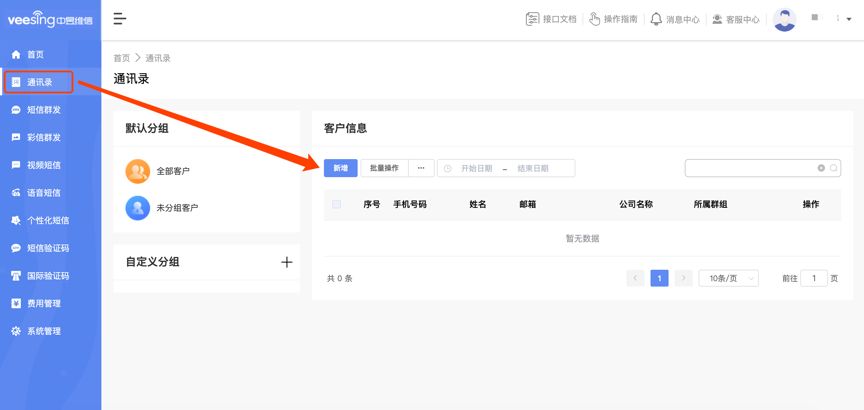Collapse the sidebar with the hamburger icon
This screenshot has width=864, height=410.
point(120,19)
